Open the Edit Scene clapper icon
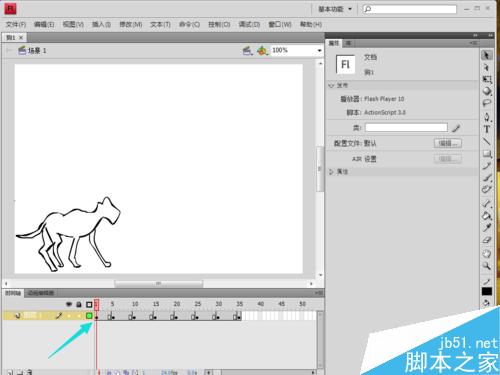This screenshot has height=375, width=500. 247,51
